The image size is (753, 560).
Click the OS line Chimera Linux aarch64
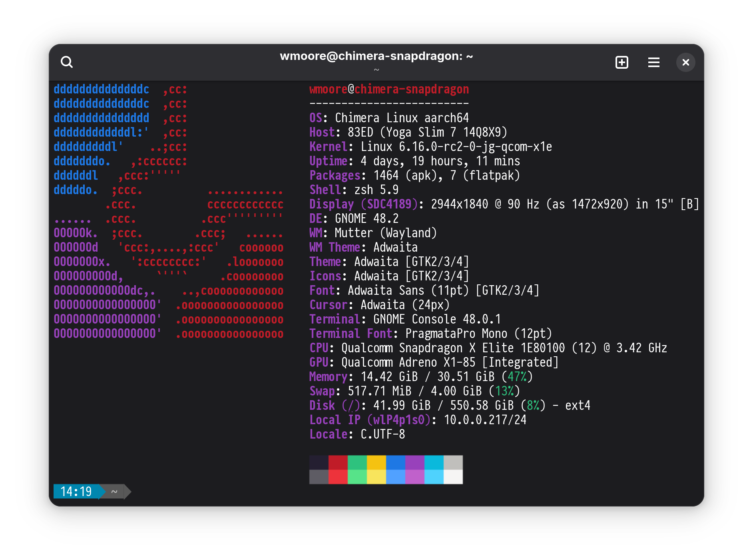tap(389, 118)
